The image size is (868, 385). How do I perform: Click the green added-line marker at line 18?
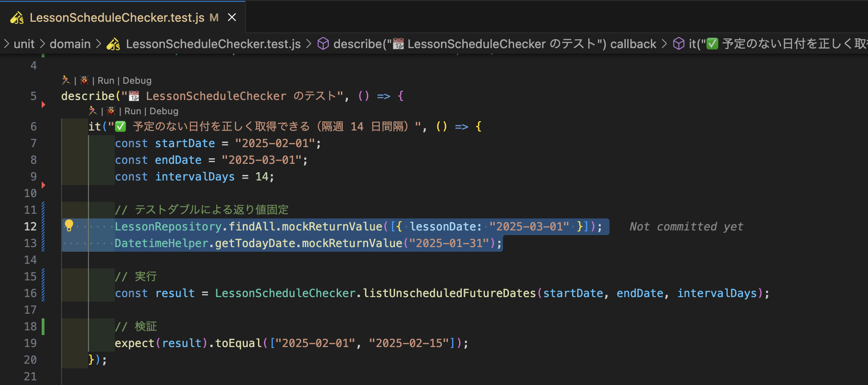[x=43, y=327]
